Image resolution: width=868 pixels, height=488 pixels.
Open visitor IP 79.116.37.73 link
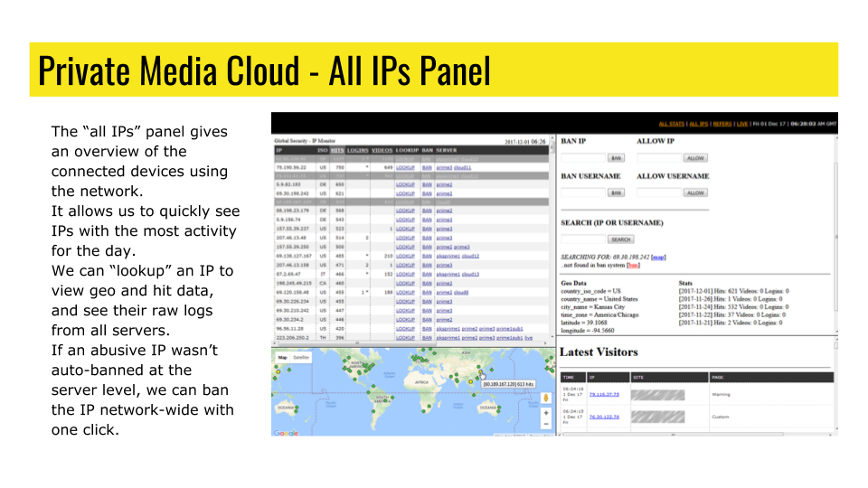[604, 394]
